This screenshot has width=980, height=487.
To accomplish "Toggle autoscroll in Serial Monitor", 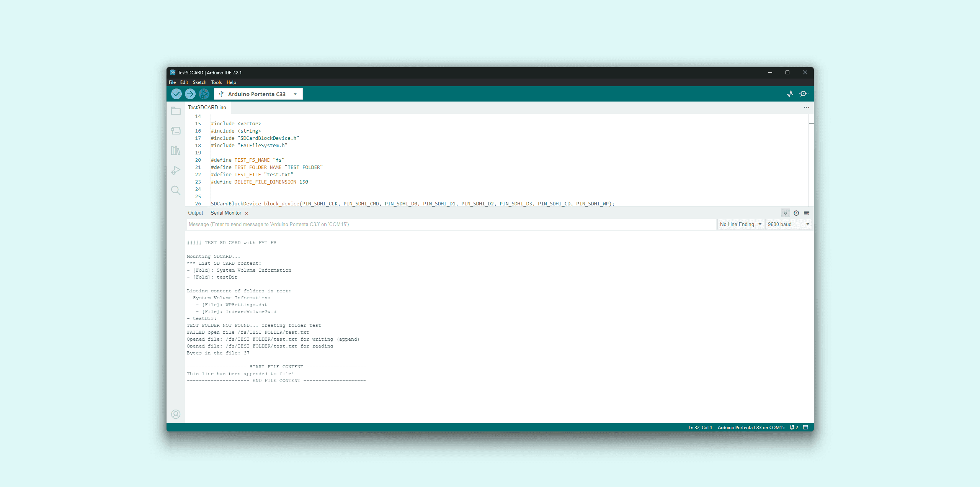I will tap(785, 213).
